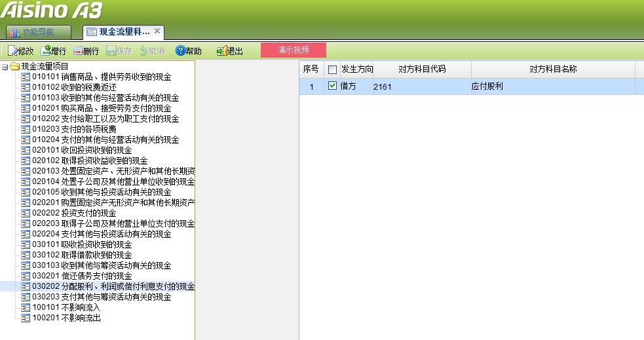Click the 删行 (Delete row) toolbar icon
The width and height of the screenshot is (644, 340).
[79, 51]
